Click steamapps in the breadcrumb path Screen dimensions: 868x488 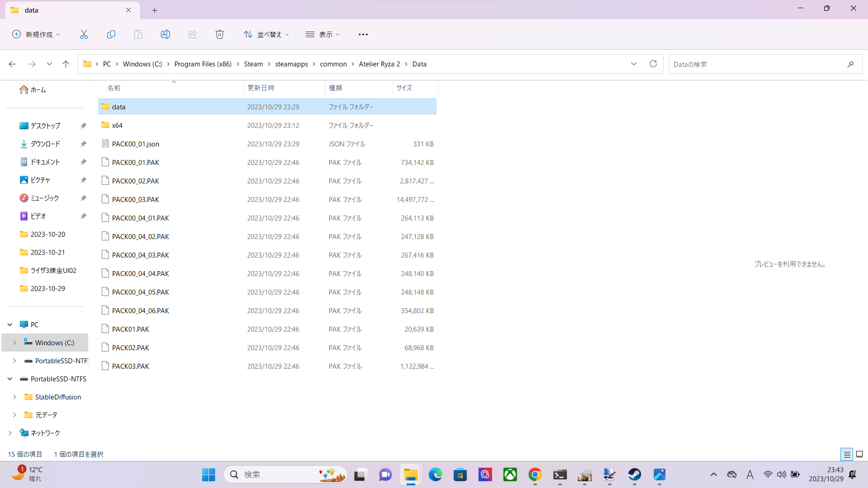[x=292, y=64]
